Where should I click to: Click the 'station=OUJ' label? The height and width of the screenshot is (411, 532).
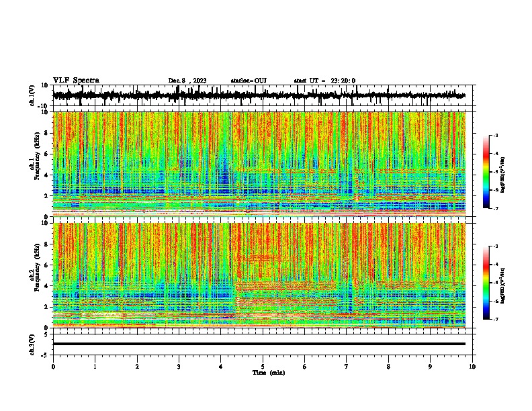(249, 81)
